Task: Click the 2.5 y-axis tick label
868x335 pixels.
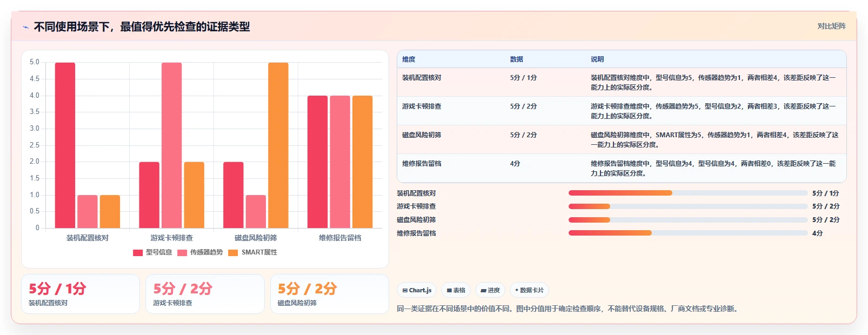Action: point(35,145)
